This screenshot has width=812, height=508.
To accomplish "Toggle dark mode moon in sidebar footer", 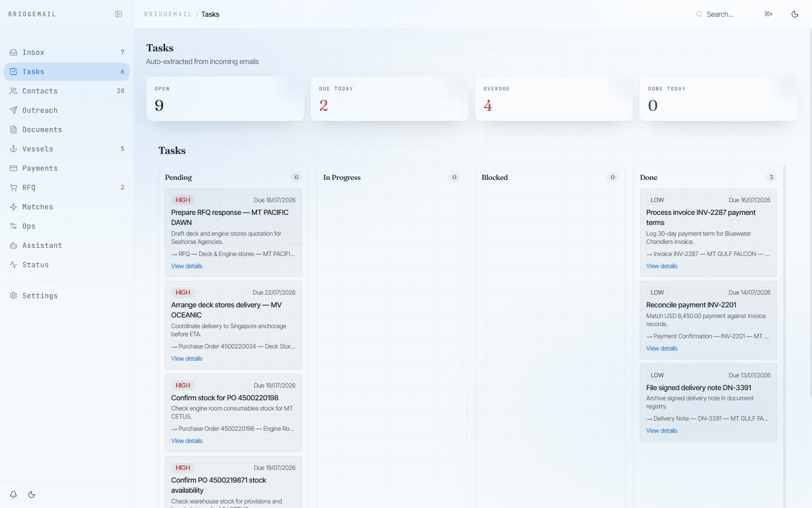I will [x=32, y=494].
